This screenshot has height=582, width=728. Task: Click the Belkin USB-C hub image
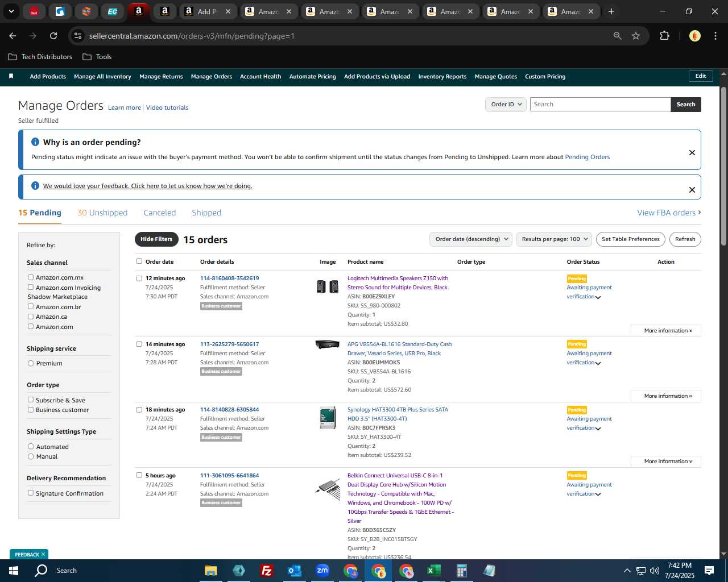pyautogui.click(x=328, y=489)
